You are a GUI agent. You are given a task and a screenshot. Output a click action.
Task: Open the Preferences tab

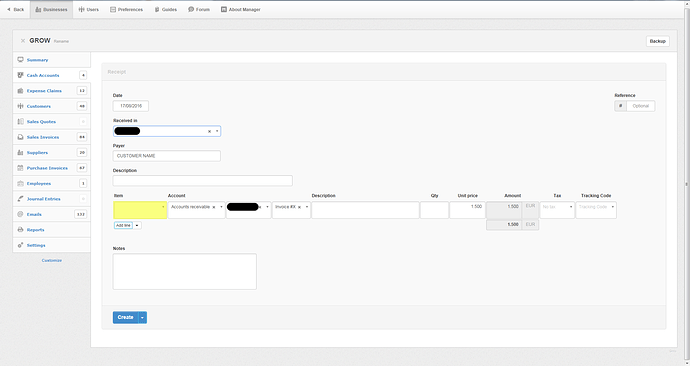tap(126, 9)
